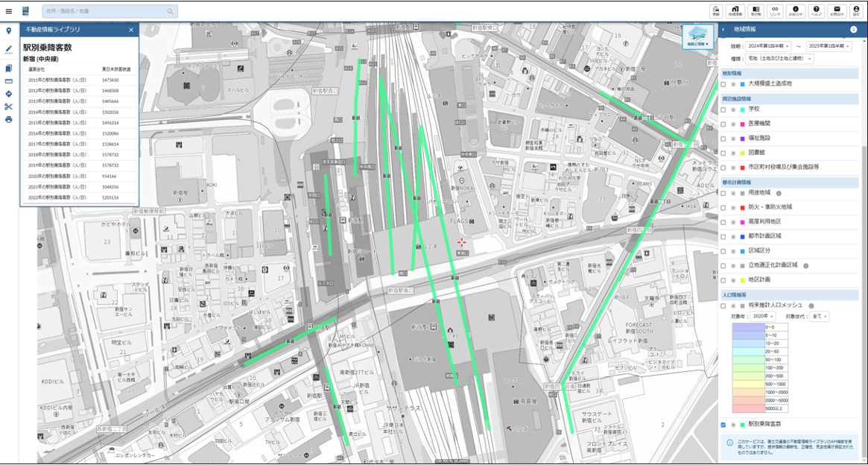Screen dimensions: 868x465
Task: Open the 種類 land type dropdown
Action: [x=780, y=59]
